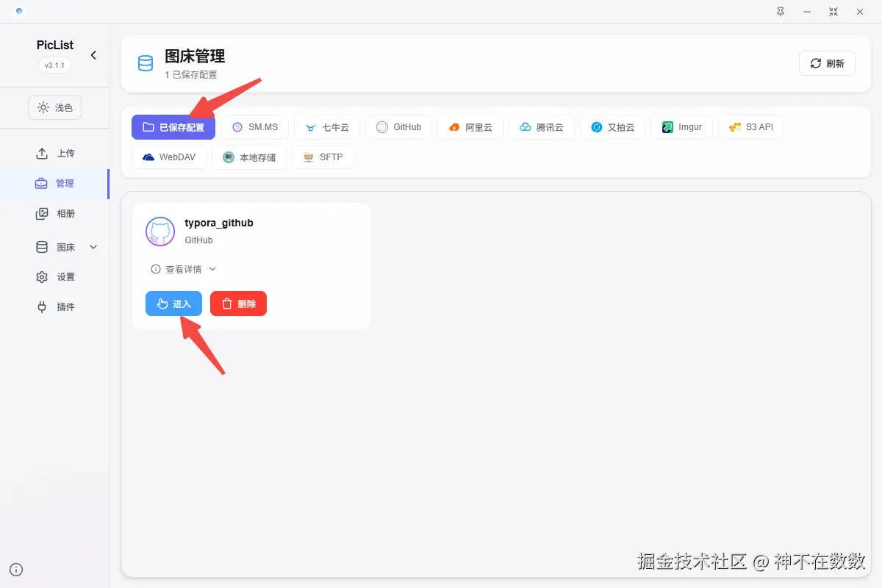Screen dimensions: 882x588
Task: Switch to the Imgur tab
Action: pos(681,127)
